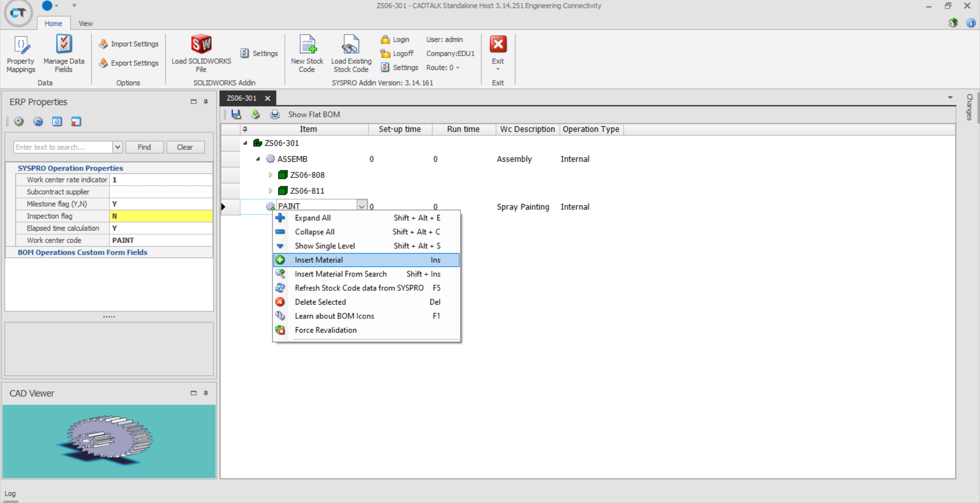Viewport: 980px width, 503px height.
Task: Collapse the ASSEMB assembly node
Action: [x=258, y=159]
